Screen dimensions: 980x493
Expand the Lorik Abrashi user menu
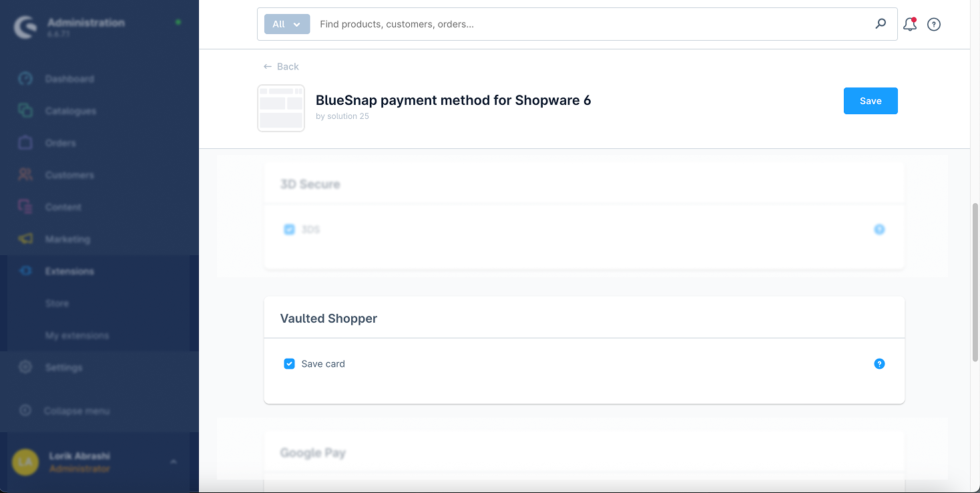click(x=173, y=462)
